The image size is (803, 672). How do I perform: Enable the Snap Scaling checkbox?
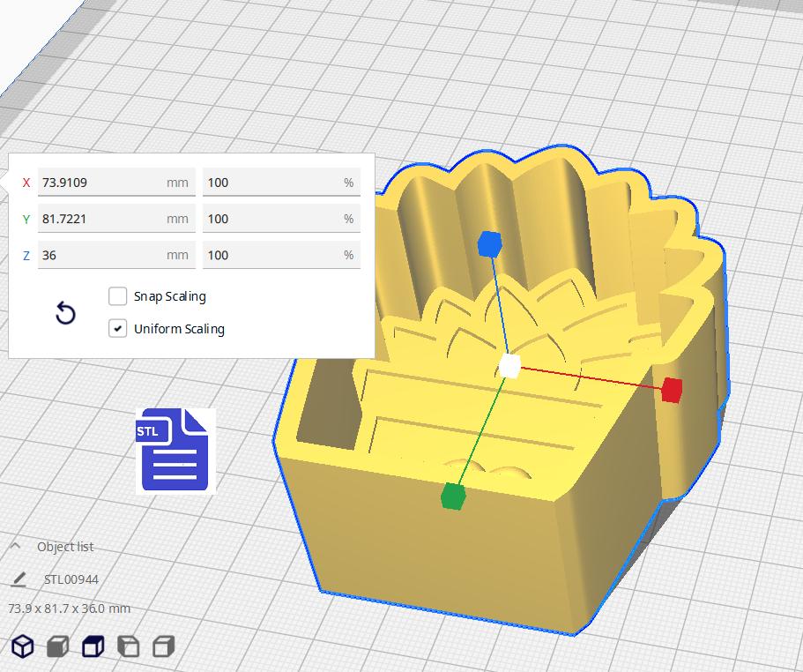pyautogui.click(x=118, y=296)
